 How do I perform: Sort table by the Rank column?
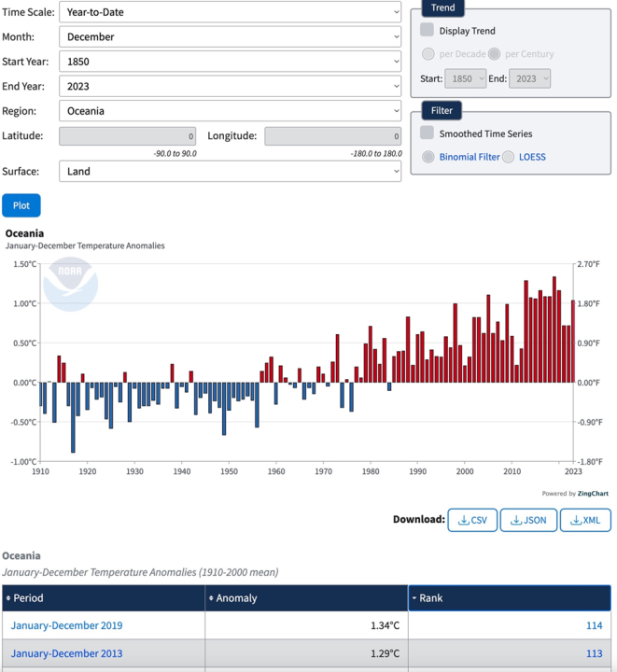pos(510,598)
